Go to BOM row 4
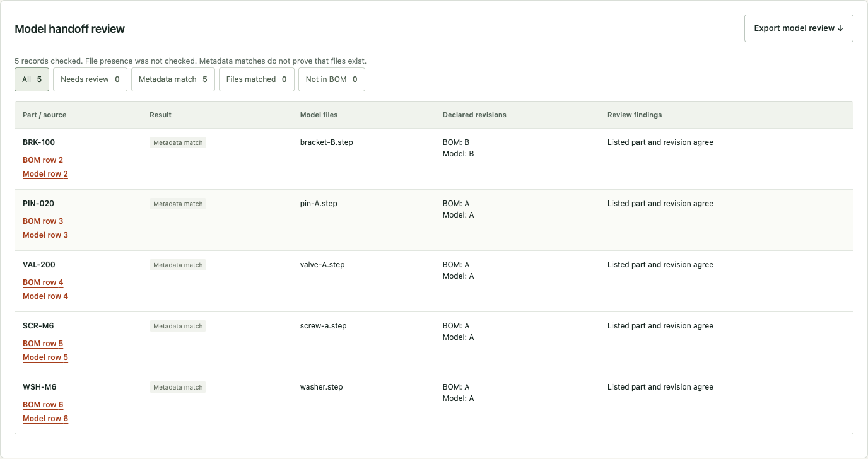Image resolution: width=868 pixels, height=459 pixels. (x=43, y=282)
